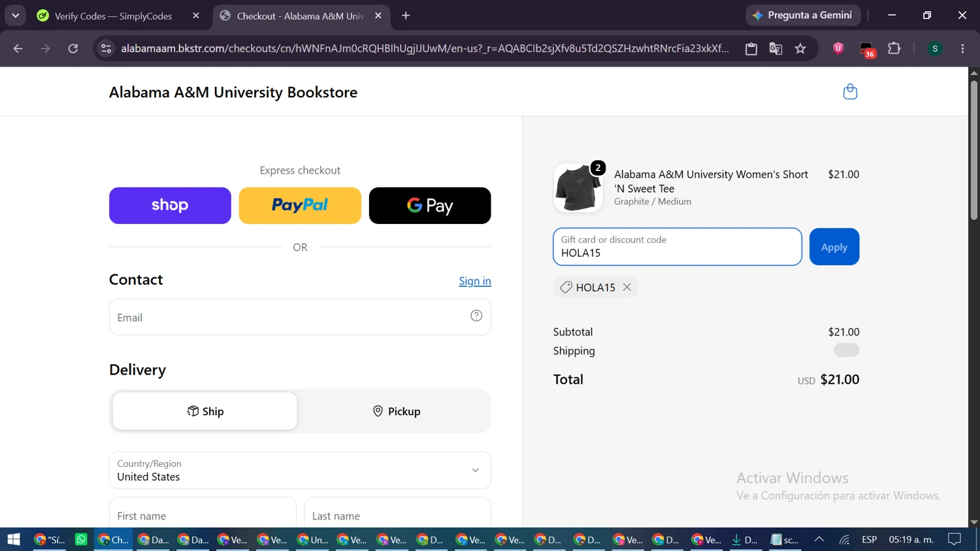Open the Windows Start menu

14,539
